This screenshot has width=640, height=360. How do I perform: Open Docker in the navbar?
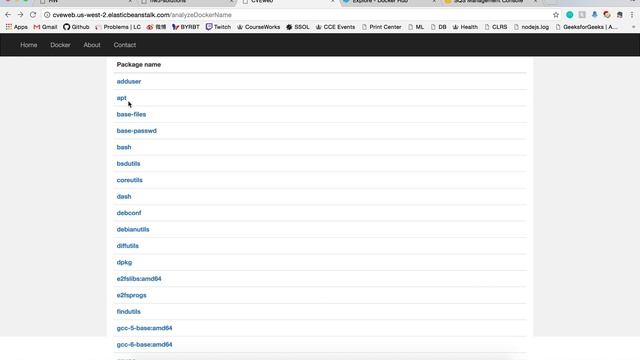60,45
